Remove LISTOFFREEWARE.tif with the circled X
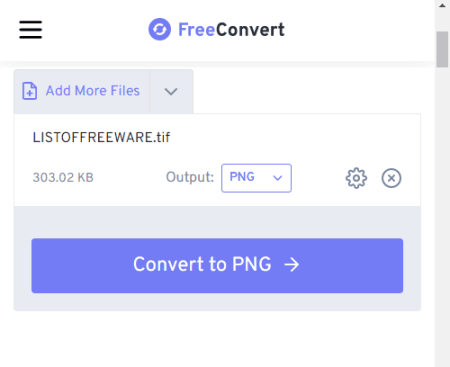 [391, 178]
